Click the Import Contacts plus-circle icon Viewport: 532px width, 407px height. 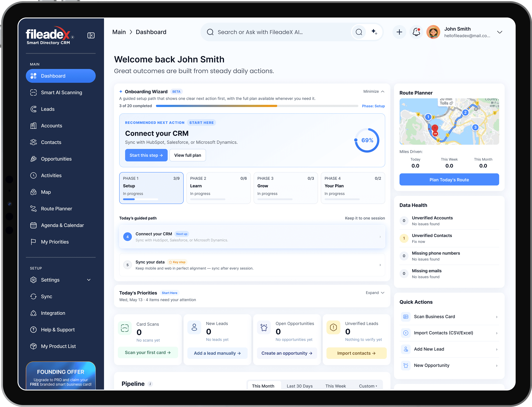(x=406, y=333)
